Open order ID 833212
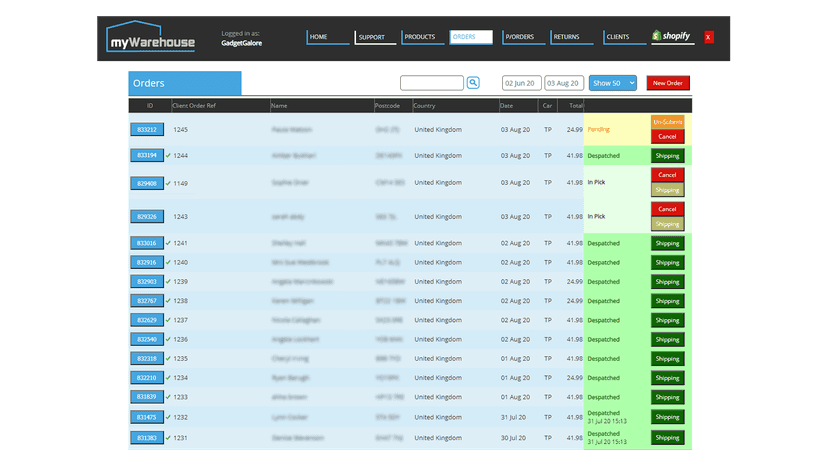Image resolution: width=828 pixels, height=466 pixels. pos(147,129)
